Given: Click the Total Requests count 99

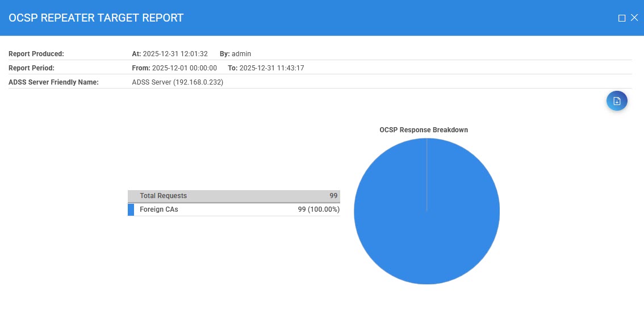Looking at the screenshot, I should [333, 196].
